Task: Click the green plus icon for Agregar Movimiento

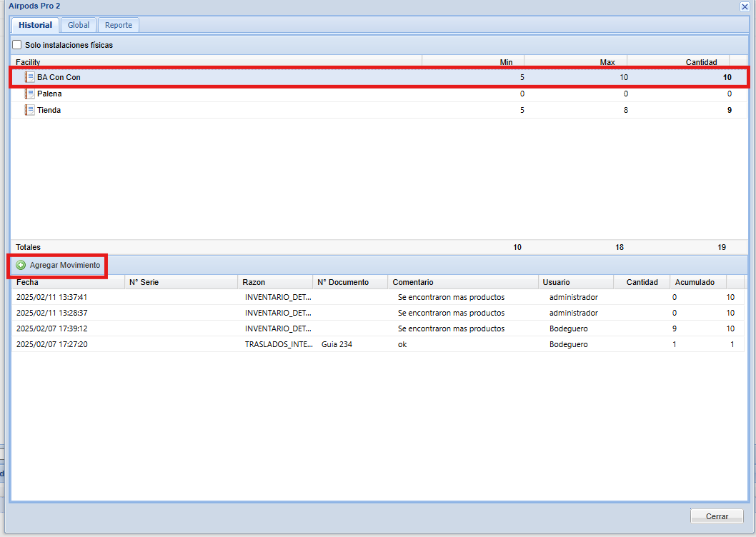Action: (x=21, y=265)
